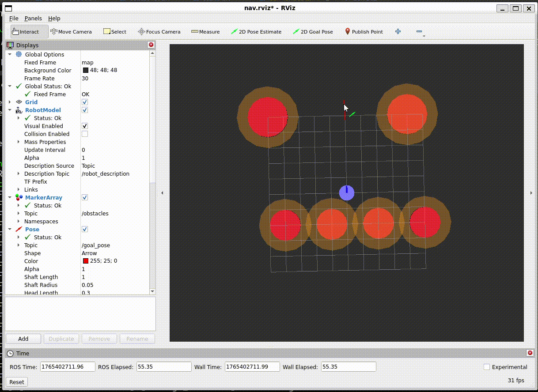Image resolution: width=538 pixels, height=392 pixels.
Task: Open the File menu
Action: point(14,19)
